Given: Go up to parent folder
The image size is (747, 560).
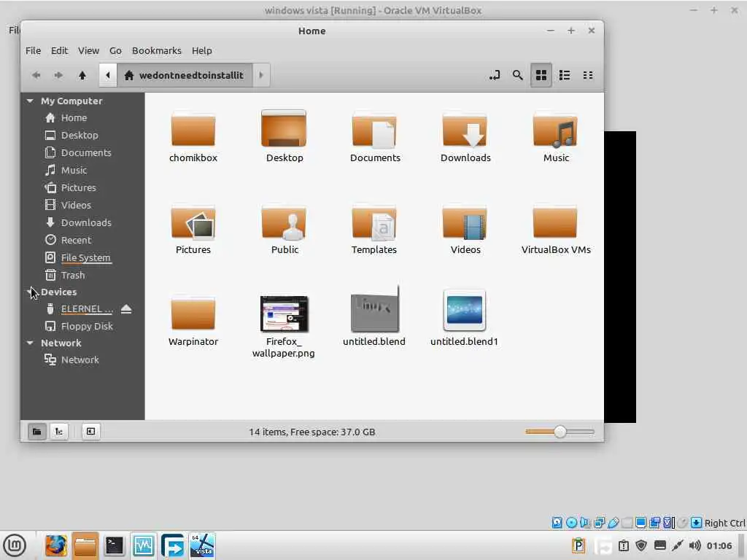Looking at the screenshot, I should (82, 75).
